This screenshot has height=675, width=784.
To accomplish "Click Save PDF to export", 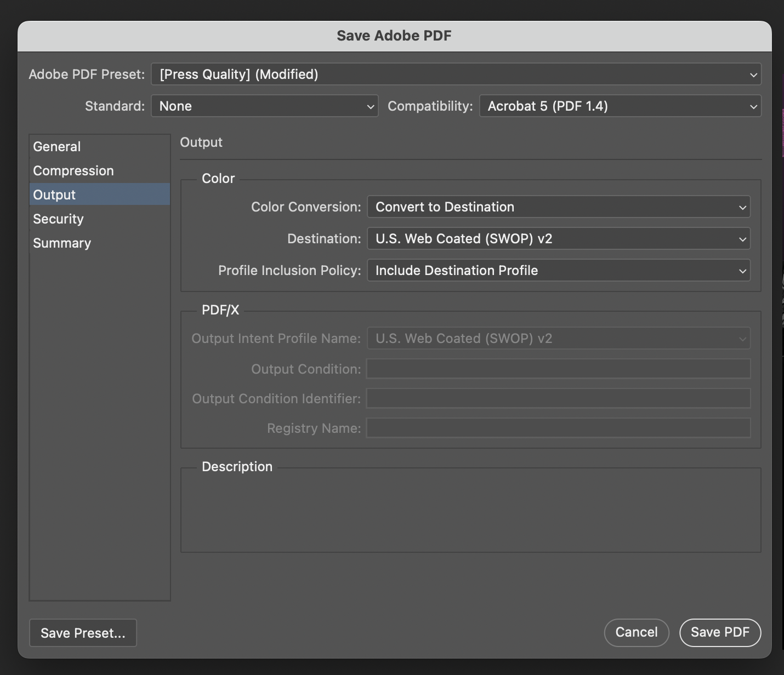I will pyautogui.click(x=720, y=632).
